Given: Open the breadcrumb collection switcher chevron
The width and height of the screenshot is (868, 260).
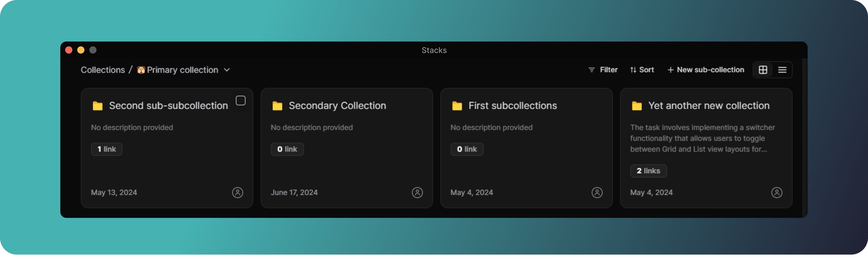Looking at the screenshot, I should pos(227,70).
